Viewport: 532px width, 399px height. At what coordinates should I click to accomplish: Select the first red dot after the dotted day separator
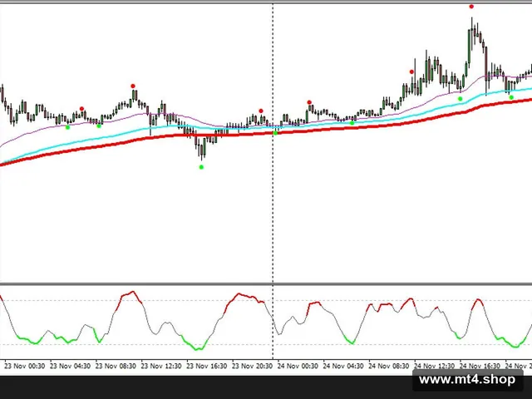[309, 102]
